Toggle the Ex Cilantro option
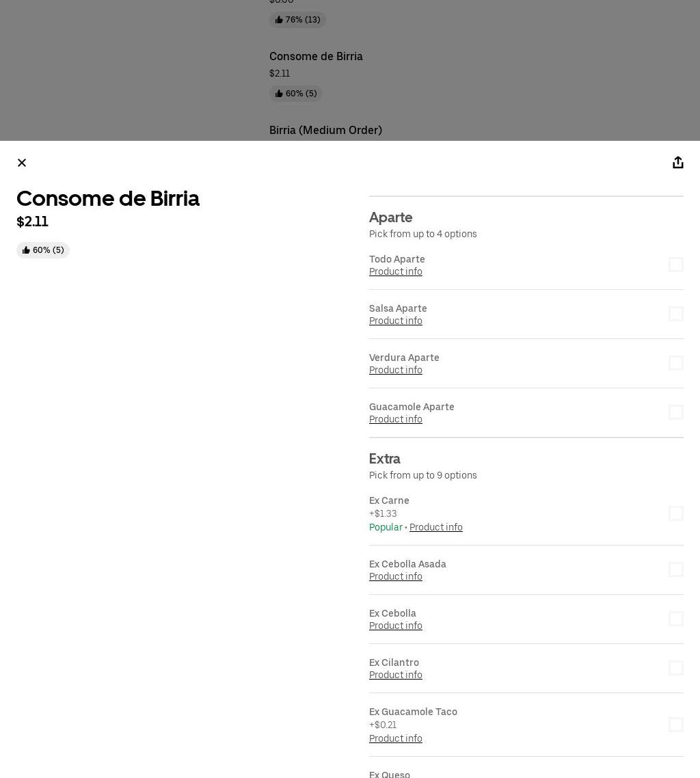 tap(675, 668)
